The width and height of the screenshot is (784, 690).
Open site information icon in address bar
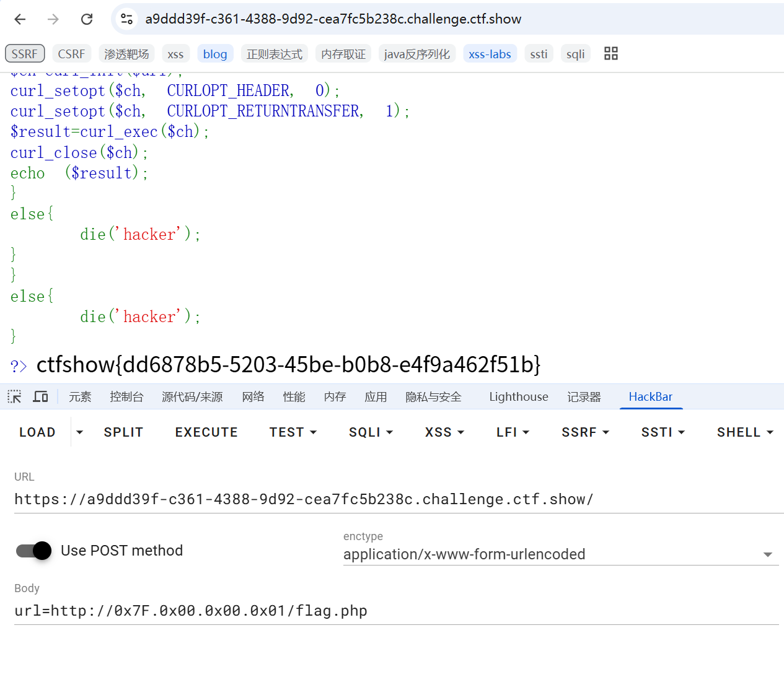tap(127, 19)
